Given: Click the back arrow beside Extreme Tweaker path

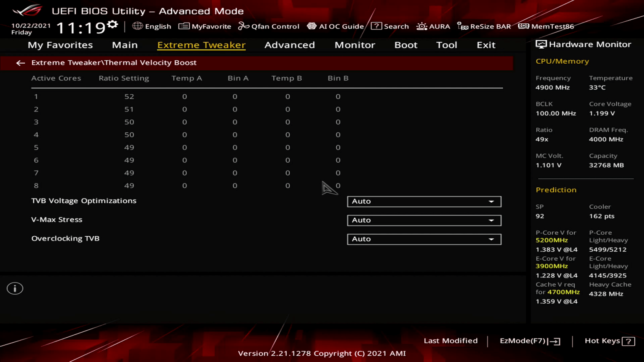Looking at the screenshot, I should 21,63.
